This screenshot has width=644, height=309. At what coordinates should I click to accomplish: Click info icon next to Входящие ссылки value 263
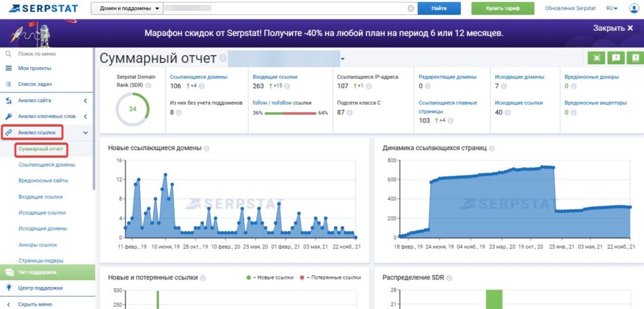(x=287, y=86)
